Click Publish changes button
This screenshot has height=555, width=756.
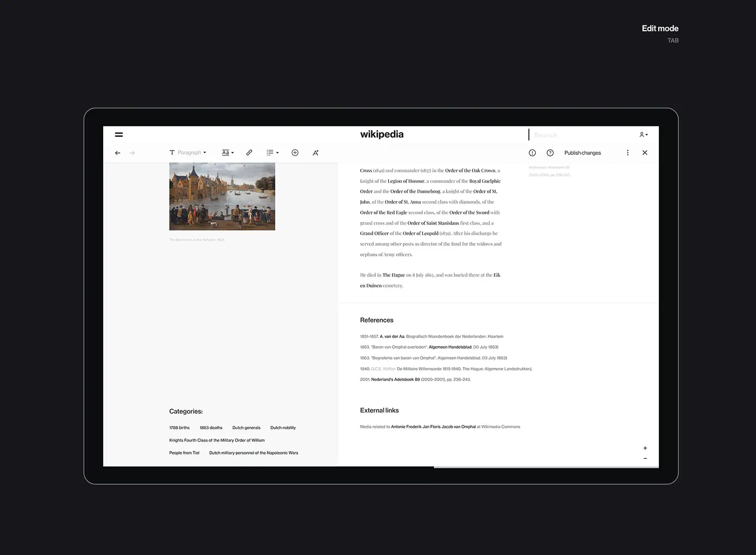pos(583,153)
